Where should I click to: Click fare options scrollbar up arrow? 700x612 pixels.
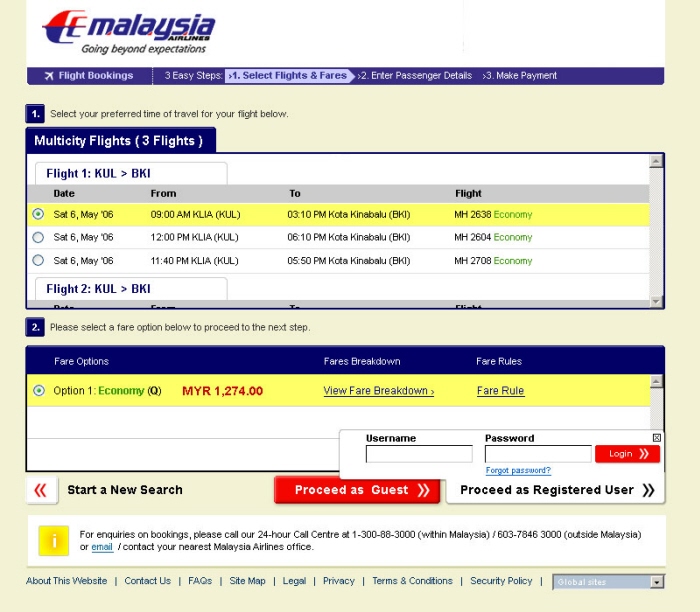(656, 382)
